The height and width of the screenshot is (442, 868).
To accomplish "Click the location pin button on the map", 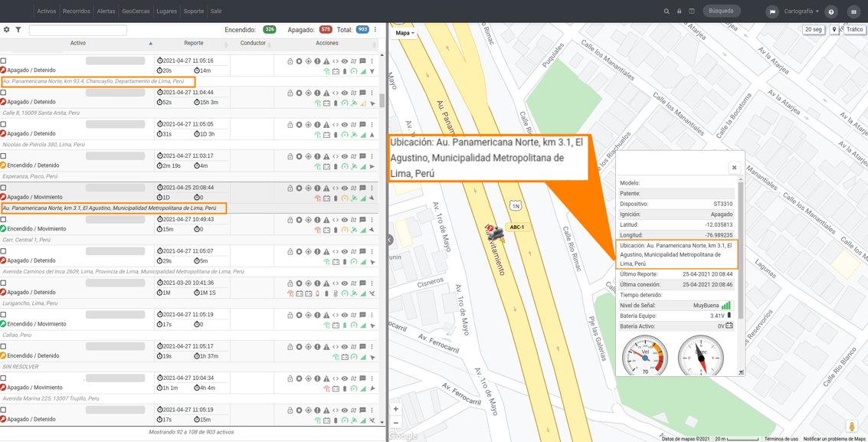I will [x=834, y=30].
